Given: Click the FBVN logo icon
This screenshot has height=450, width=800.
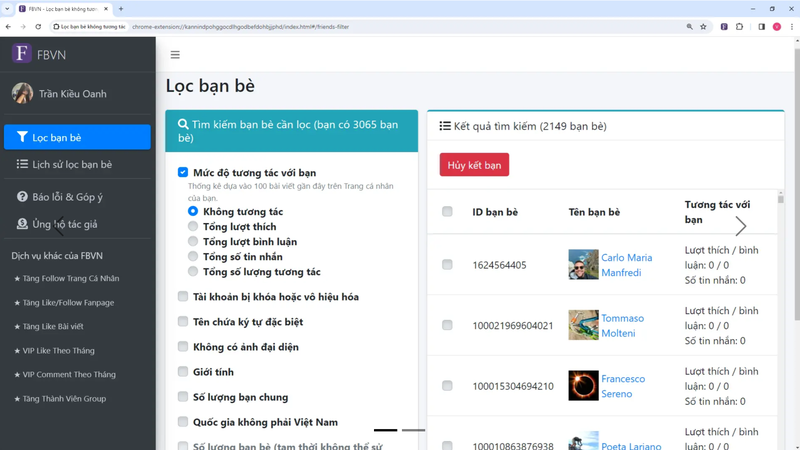Looking at the screenshot, I should pos(21,54).
